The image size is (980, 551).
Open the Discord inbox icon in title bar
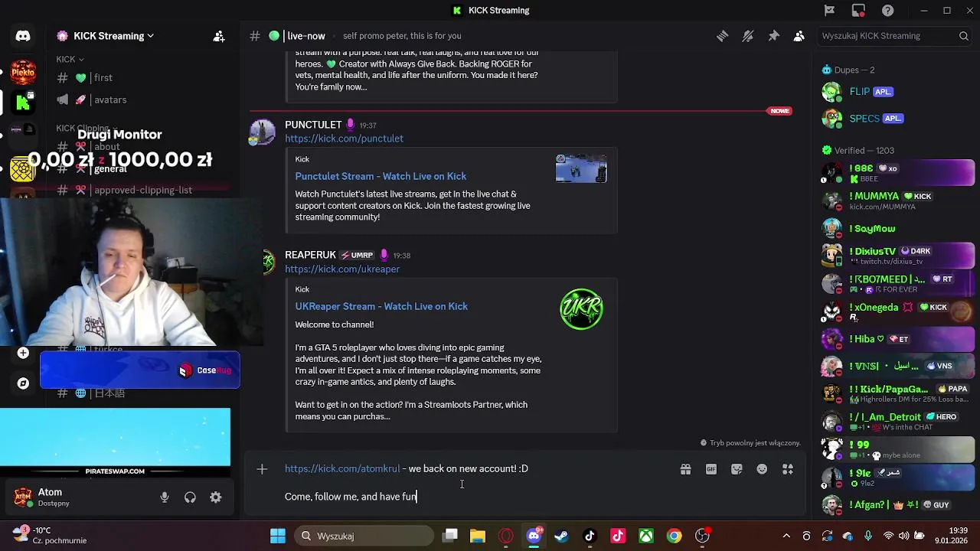[x=858, y=10]
